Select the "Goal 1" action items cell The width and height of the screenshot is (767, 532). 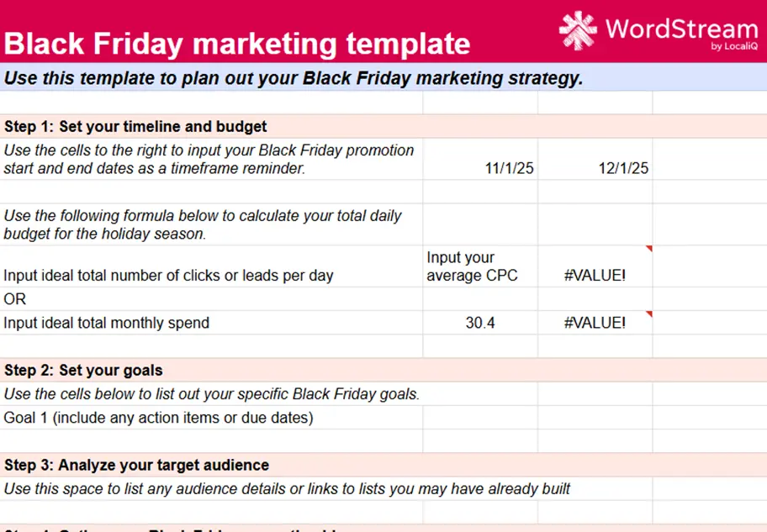(159, 418)
